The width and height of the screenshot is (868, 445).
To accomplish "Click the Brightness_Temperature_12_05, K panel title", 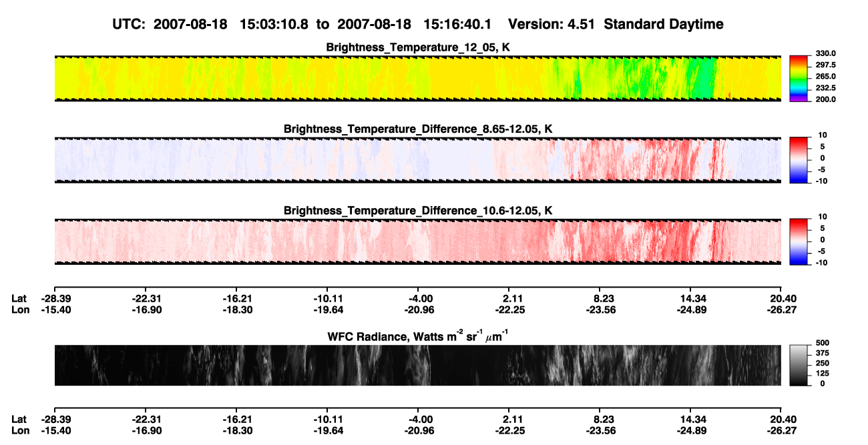I will click(417, 47).
